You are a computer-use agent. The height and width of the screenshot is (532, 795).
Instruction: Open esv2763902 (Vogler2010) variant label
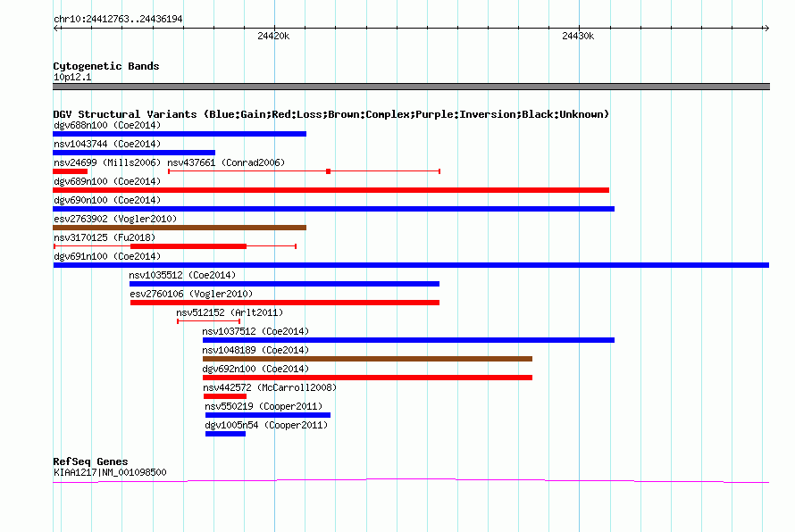pos(115,219)
